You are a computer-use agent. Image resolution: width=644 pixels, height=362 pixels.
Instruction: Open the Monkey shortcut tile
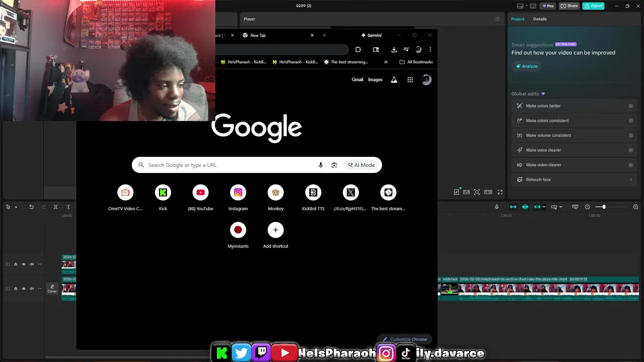coord(276,198)
